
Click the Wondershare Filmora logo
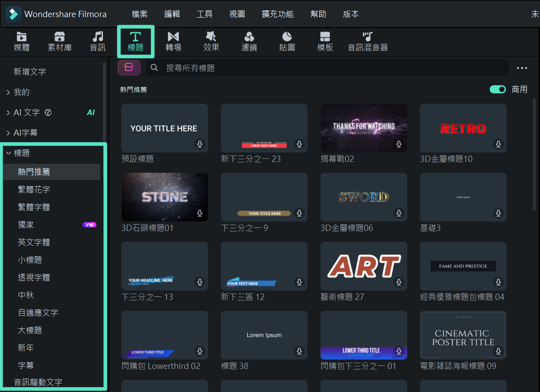pyautogui.click(x=14, y=14)
